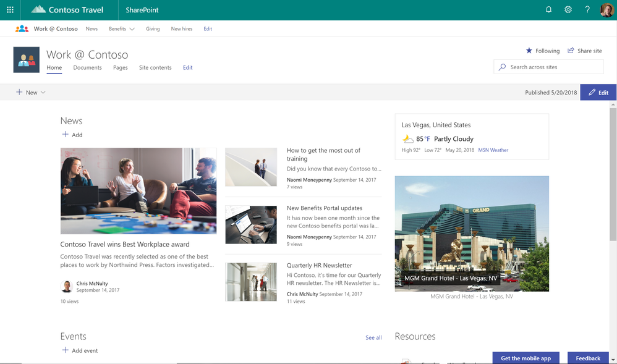
Task: Click the Contoso Travel logo
Action: click(67, 10)
